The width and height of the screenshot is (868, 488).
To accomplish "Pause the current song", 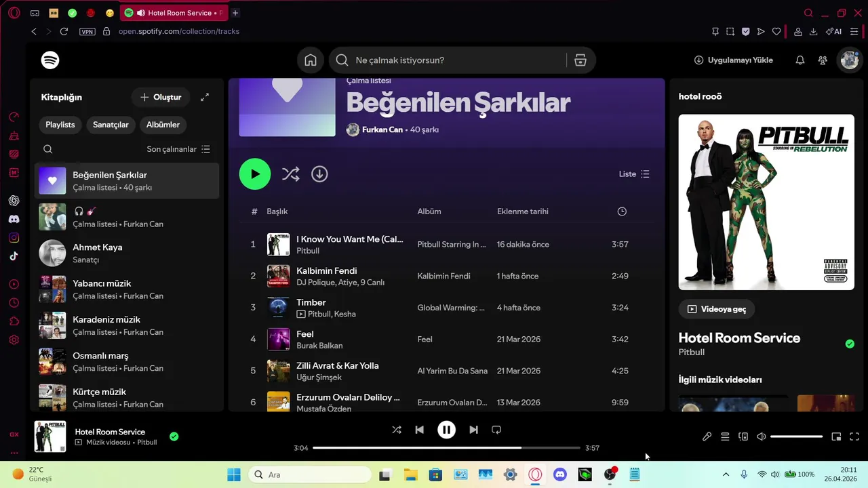I will 446,430.
